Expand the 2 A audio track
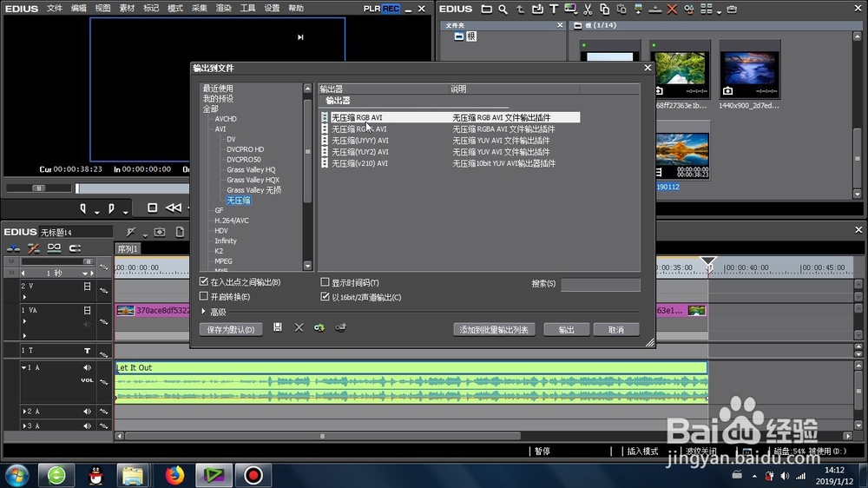This screenshot has width=868, height=488. click(x=23, y=412)
